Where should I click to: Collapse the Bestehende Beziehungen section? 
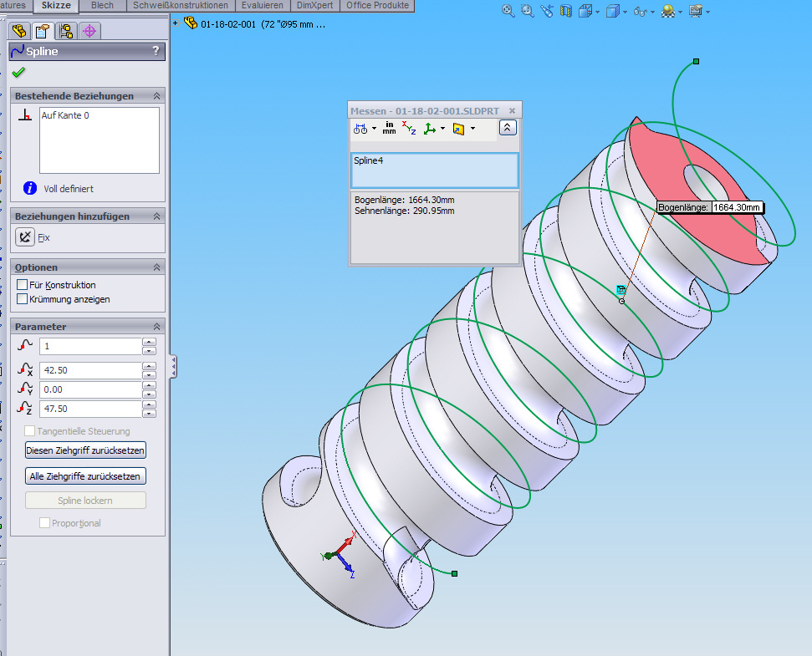pyautogui.click(x=156, y=96)
